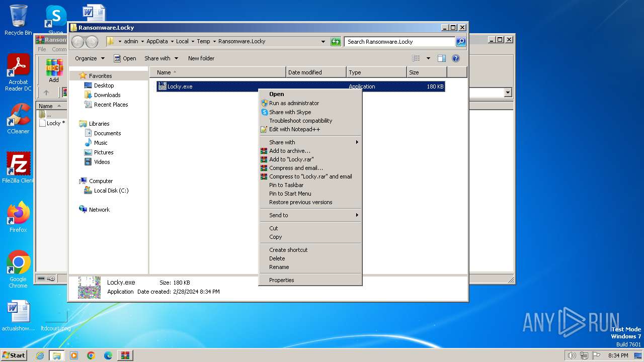This screenshot has width=644, height=362.
Task: Sort by Size column header
Action: (x=427, y=72)
